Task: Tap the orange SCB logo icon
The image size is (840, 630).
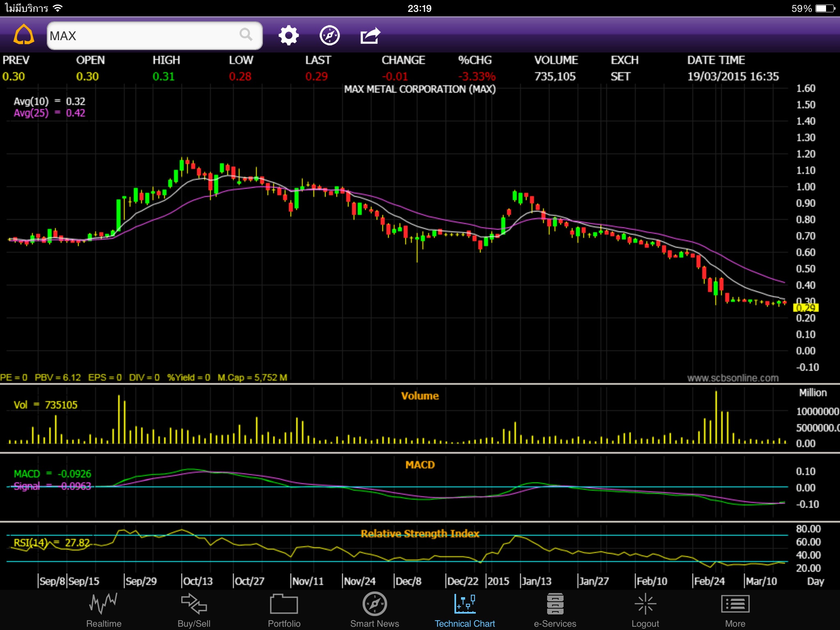Action: point(24,34)
